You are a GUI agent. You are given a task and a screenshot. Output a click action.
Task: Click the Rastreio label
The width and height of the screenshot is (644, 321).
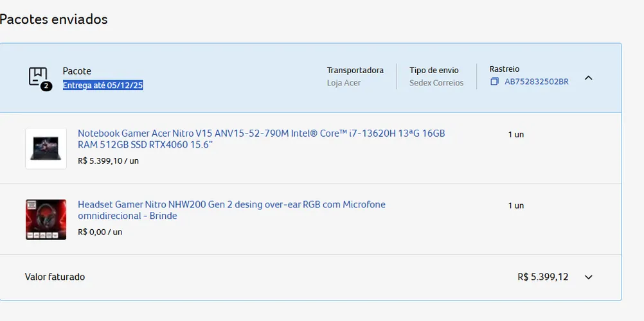[x=505, y=69]
